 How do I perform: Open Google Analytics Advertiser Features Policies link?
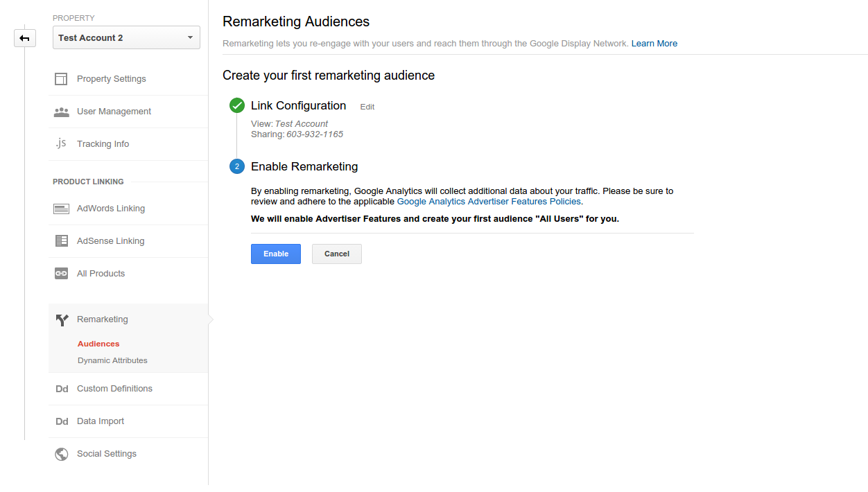point(489,202)
